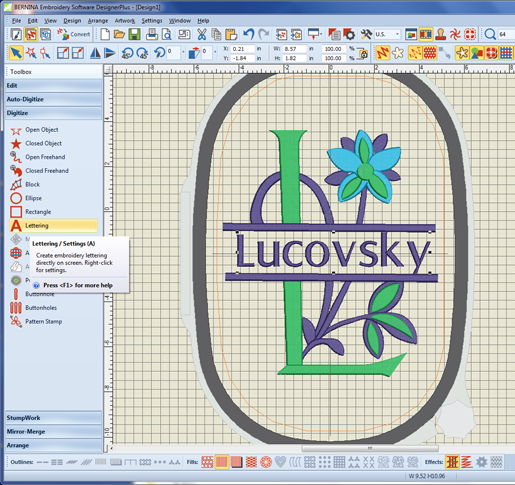Screen dimensions: 515x485
Task: Open the File menu
Action: click(x=16, y=21)
